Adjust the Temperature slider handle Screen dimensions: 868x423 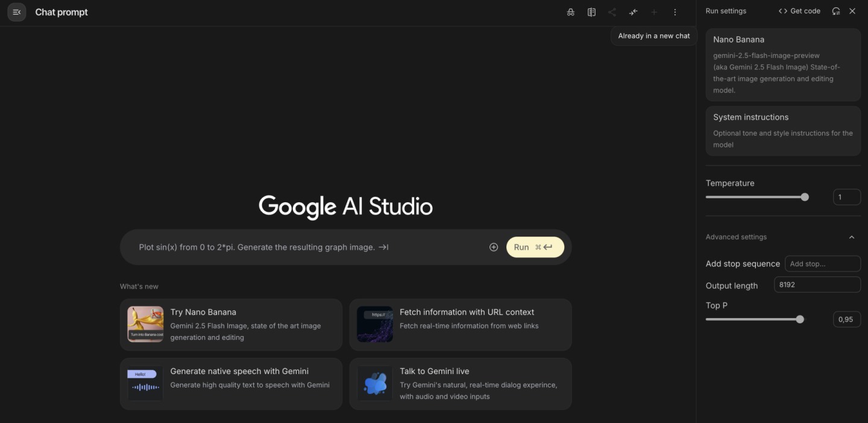[x=805, y=197]
